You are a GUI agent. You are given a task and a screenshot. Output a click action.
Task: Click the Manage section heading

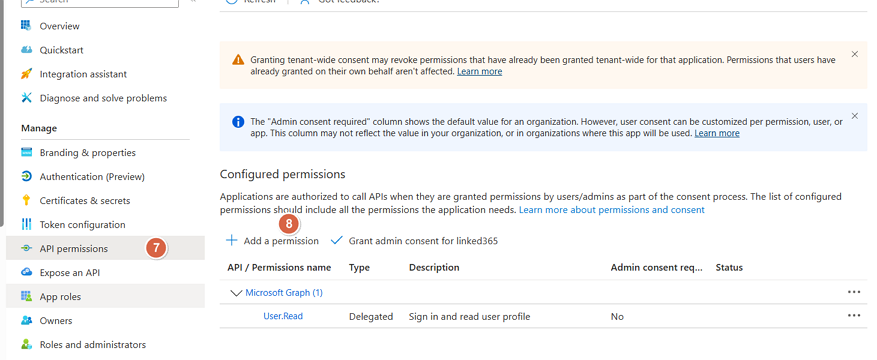click(39, 129)
